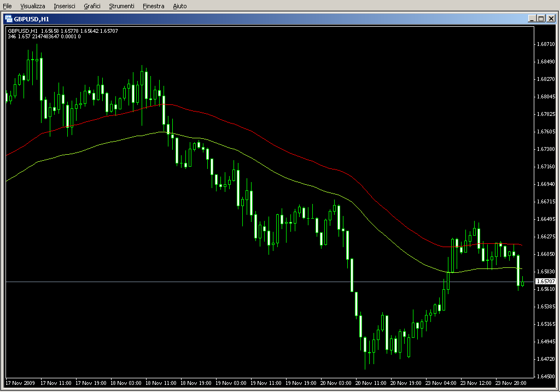Click the 1.68045 price scale label
This screenshot has width=560, height=392.
[x=546, y=97]
